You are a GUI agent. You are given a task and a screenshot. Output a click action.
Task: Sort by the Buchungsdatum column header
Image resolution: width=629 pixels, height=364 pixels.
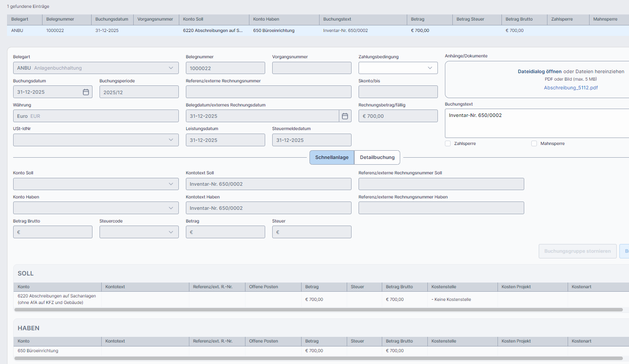click(111, 19)
